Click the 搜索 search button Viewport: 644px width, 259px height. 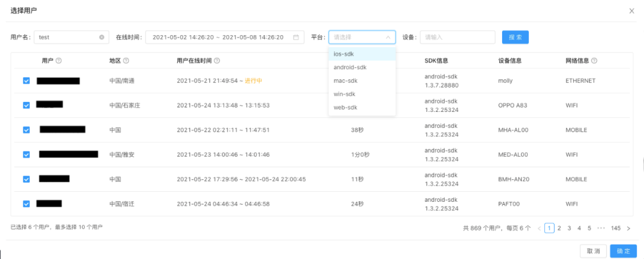(x=515, y=38)
